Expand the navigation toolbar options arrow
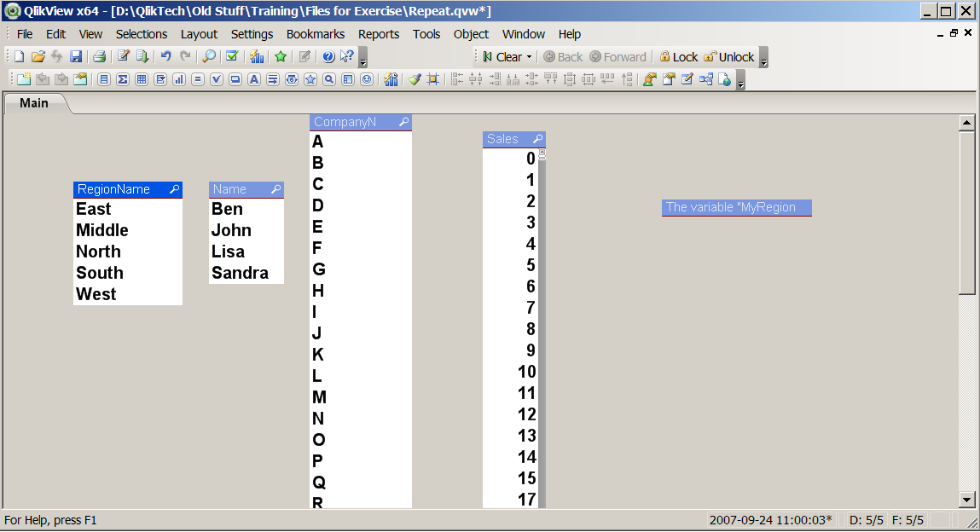Image resolution: width=980 pixels, height=532 pixels. [x=763, y=58]
